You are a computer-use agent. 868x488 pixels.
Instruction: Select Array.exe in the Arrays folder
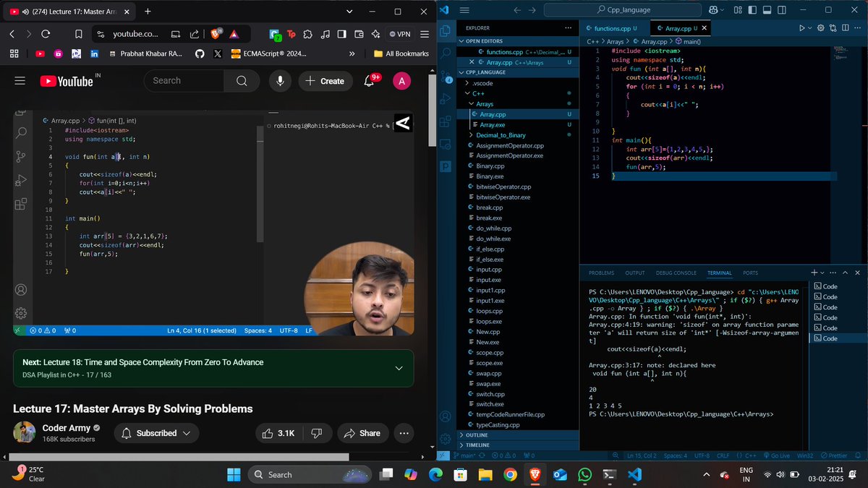pos(519,124)
